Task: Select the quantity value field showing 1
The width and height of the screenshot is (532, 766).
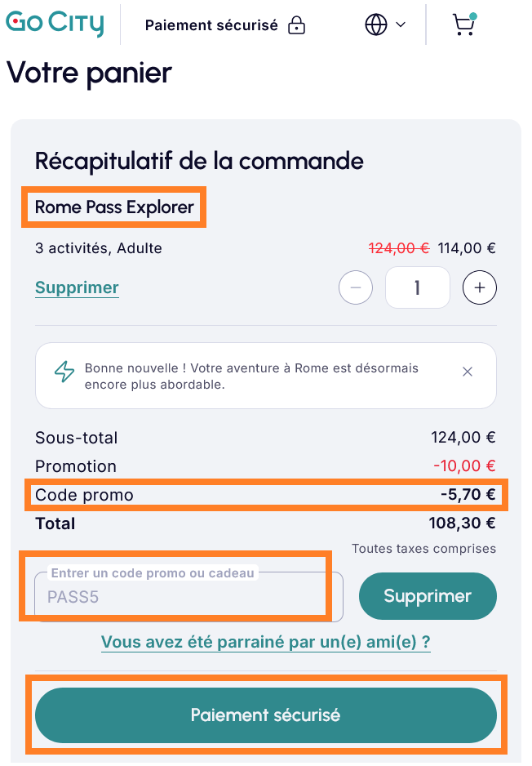Action: (x=417, y=287)
